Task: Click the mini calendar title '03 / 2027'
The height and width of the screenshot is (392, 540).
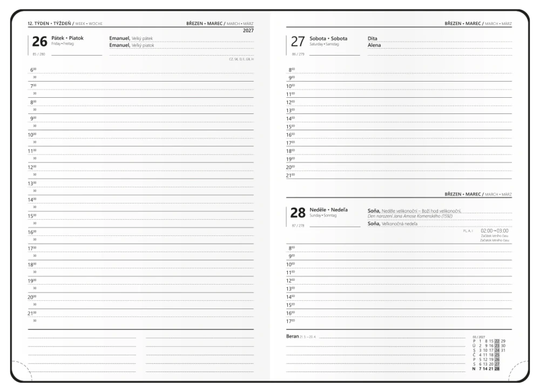Action: click(x=479, y=337)
